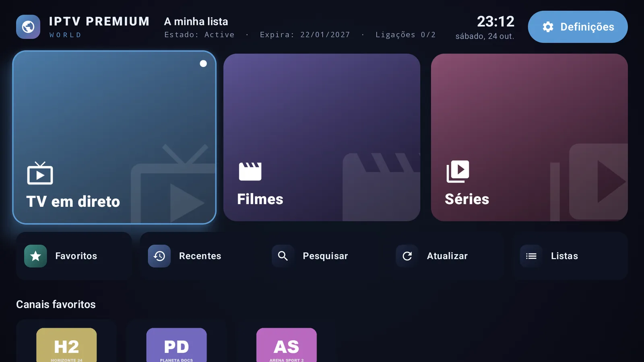Click the video library icon above Séries
644x362 pixels.
tap(458, 171)
